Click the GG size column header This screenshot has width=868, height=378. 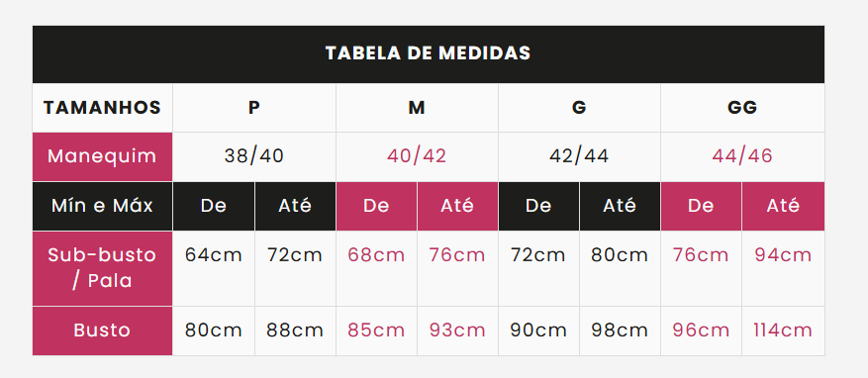click(742, 108)
